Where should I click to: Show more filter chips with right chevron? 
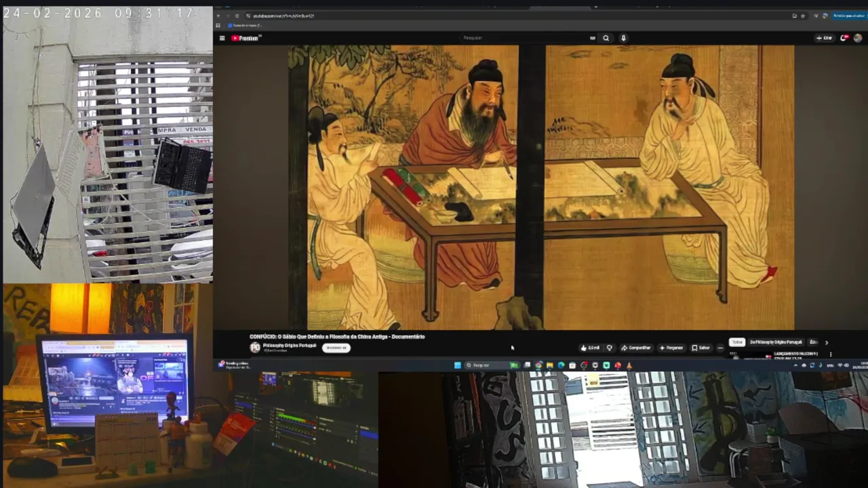coord(827,343)
